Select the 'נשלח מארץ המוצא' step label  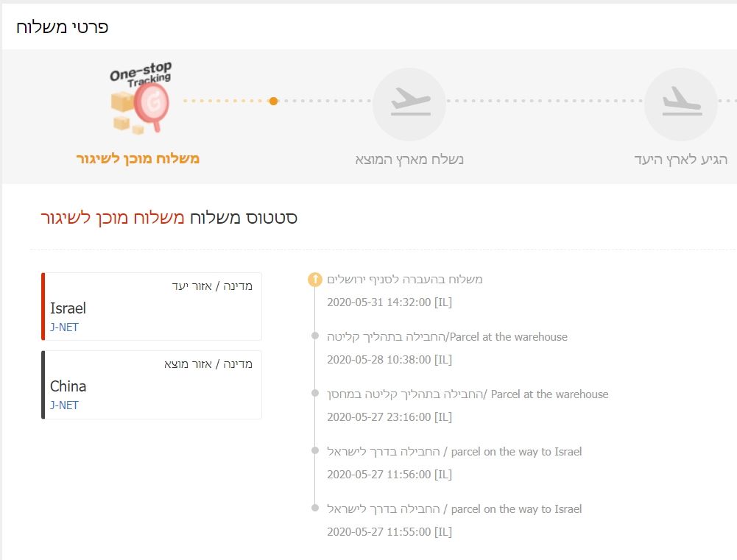(409, 159)
